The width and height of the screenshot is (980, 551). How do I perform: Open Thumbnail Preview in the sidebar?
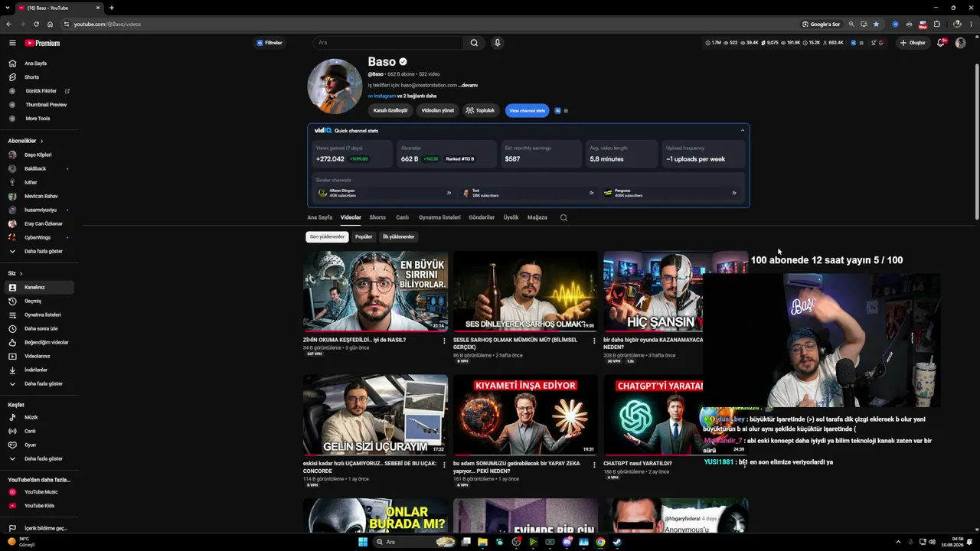39,105
